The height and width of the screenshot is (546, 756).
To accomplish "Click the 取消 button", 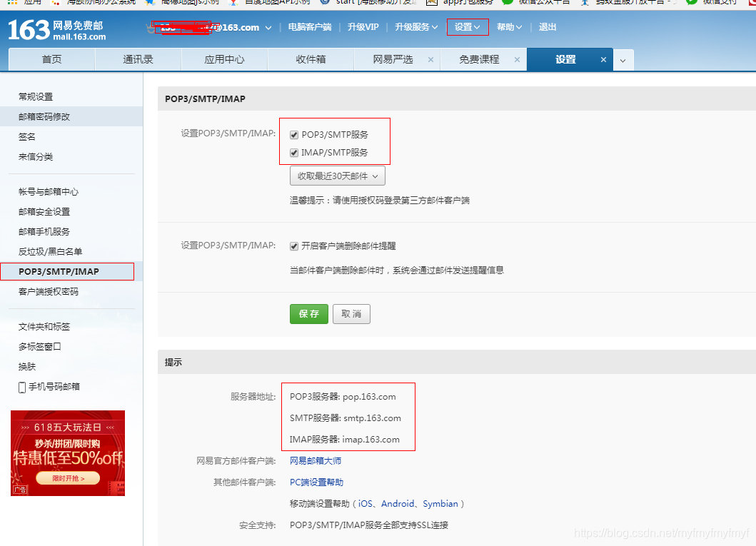I will point(351,314).
